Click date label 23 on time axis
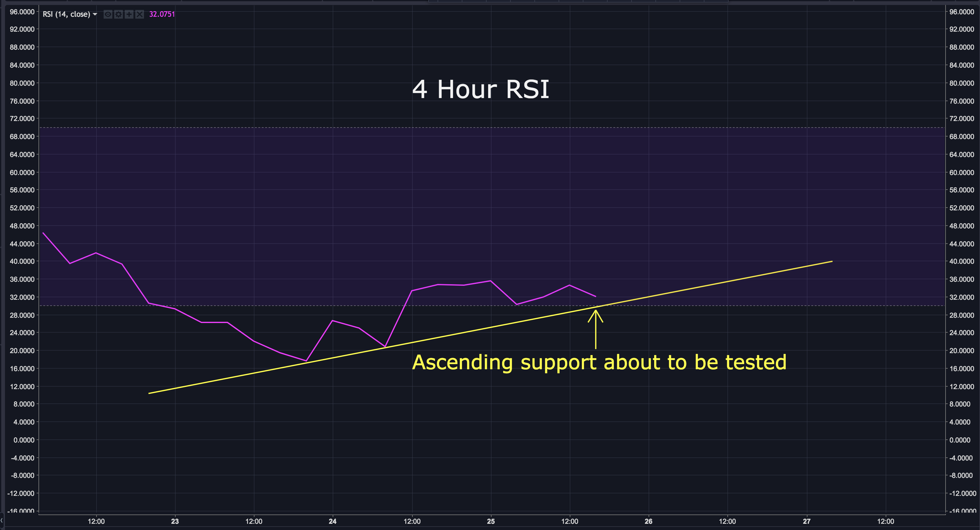This screenshot has height=530, width=980. [175, 521]
